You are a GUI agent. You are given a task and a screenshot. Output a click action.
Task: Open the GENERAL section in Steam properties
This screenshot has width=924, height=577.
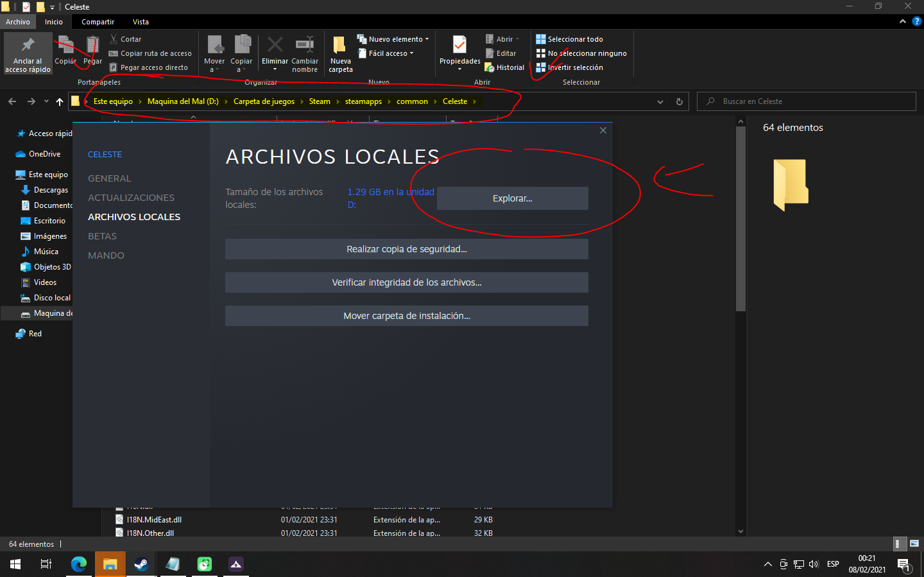(x=109, y=178)
